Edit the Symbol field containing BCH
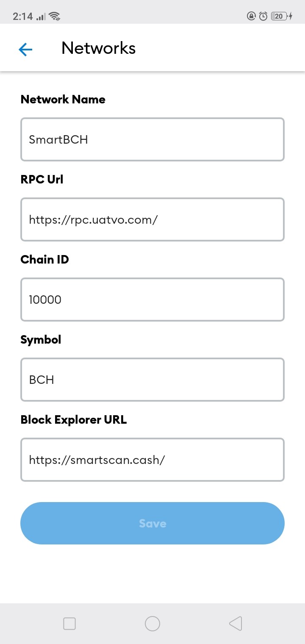Viewport: 305px width, 644px height. point(152,380)
